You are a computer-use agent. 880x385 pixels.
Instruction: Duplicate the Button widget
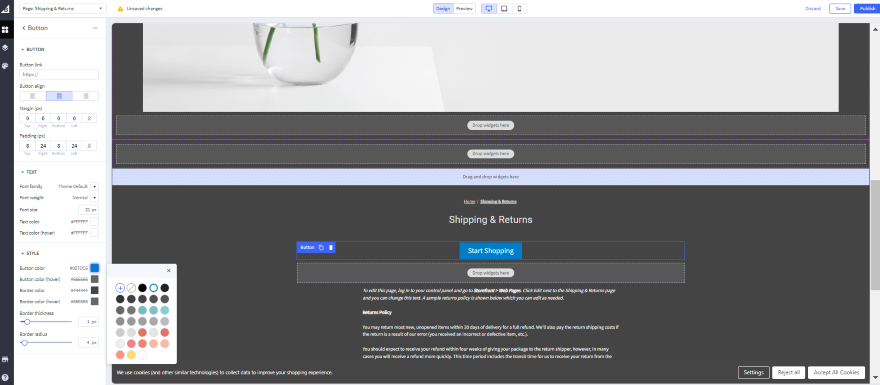coord(321,248)
